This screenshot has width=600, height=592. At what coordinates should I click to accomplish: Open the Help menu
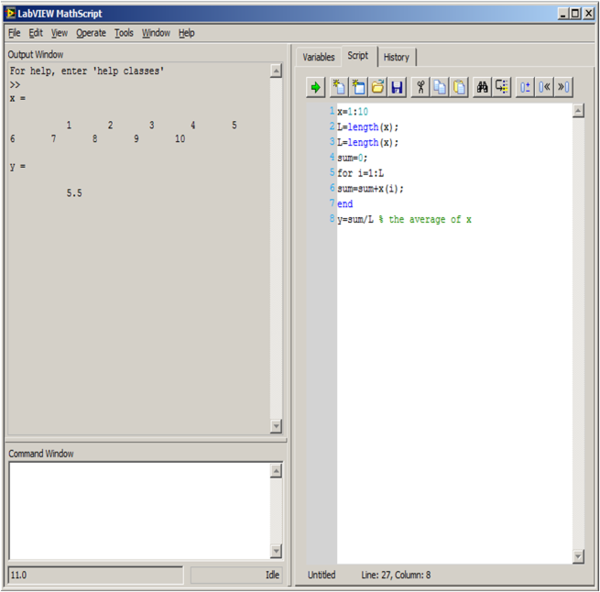click(186, 33)
